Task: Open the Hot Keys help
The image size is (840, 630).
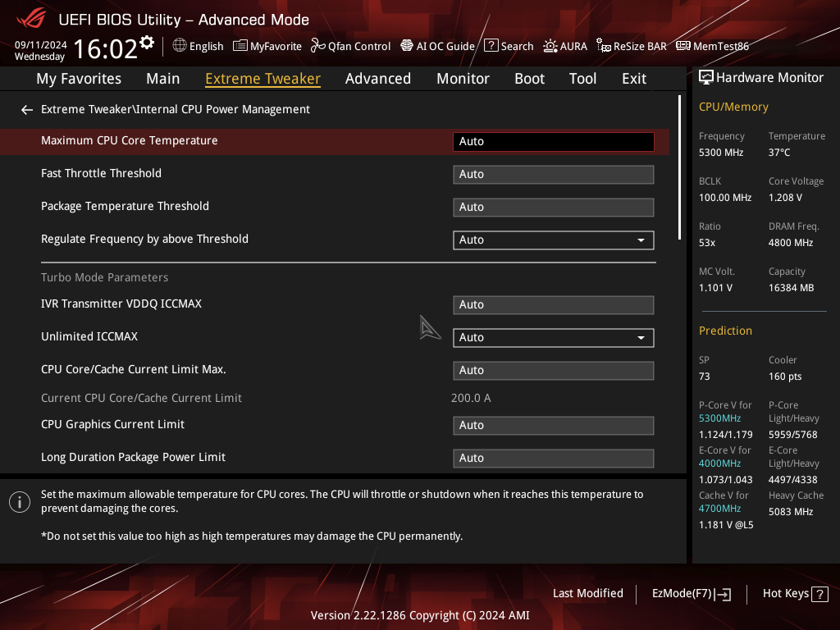Action: [x=794, y=593]
